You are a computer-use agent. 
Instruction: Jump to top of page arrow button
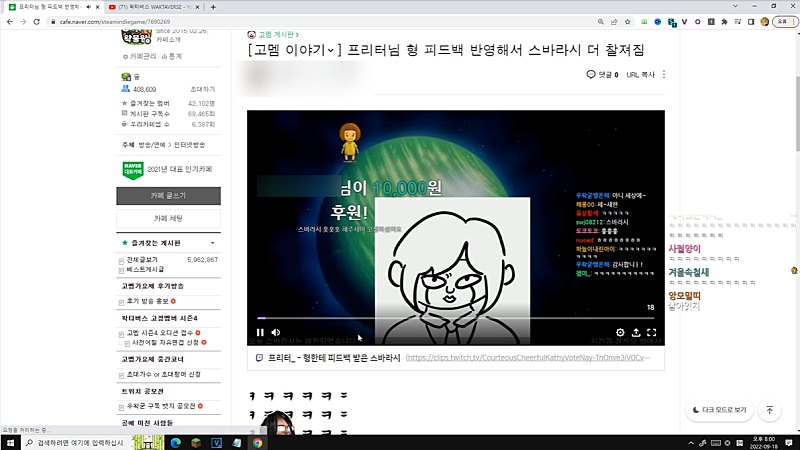[x=770, y=410]
